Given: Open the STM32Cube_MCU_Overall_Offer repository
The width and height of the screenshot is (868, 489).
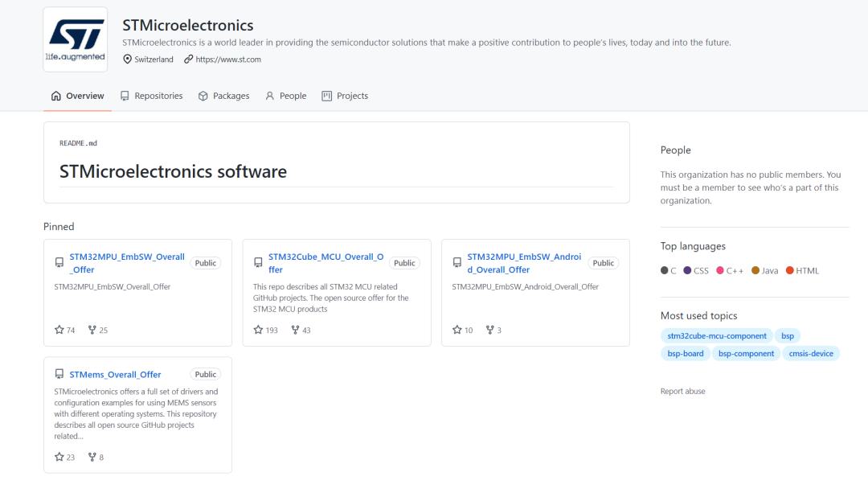Looking at the screenshot, I should click(326, 263).
